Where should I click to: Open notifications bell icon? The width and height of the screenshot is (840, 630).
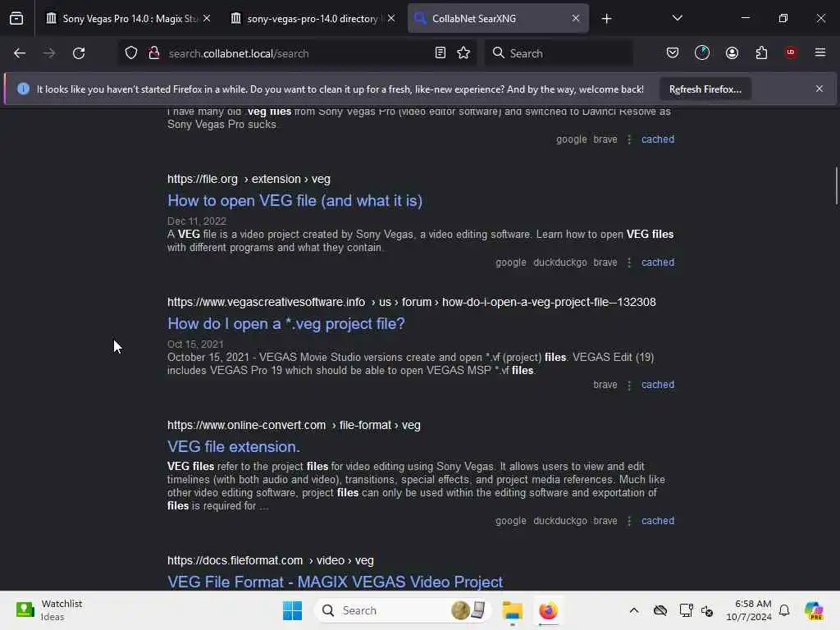784,610
